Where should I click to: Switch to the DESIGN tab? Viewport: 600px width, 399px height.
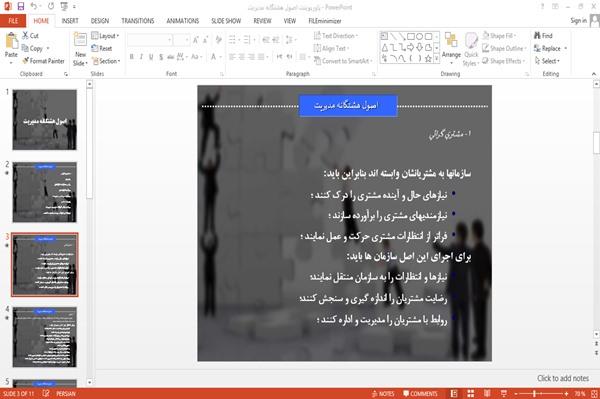[x=100, y=21]
